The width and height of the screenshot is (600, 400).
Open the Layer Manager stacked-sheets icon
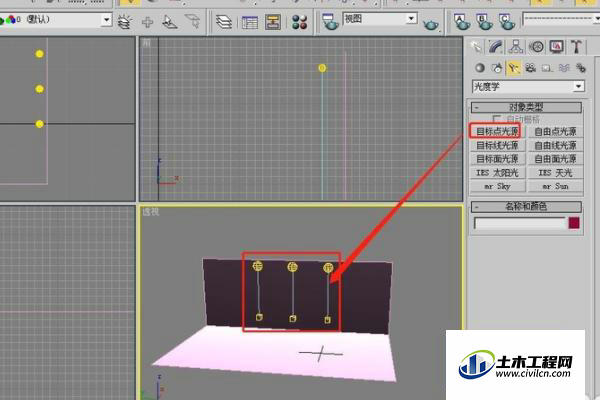[224, 22]
